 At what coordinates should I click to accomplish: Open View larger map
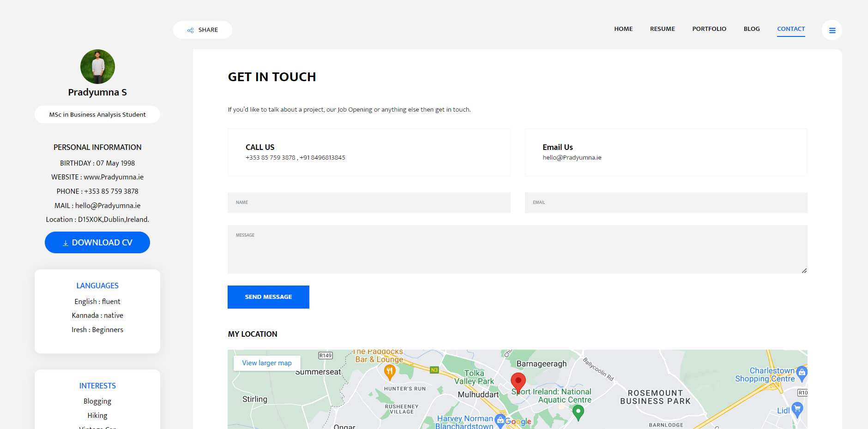tap(267, 363)
